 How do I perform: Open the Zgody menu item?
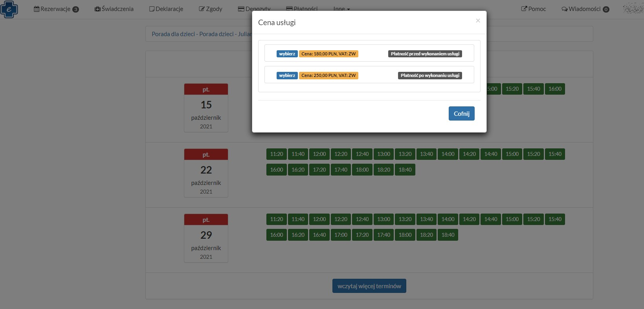pyautogui.click(x=211, y=9)
